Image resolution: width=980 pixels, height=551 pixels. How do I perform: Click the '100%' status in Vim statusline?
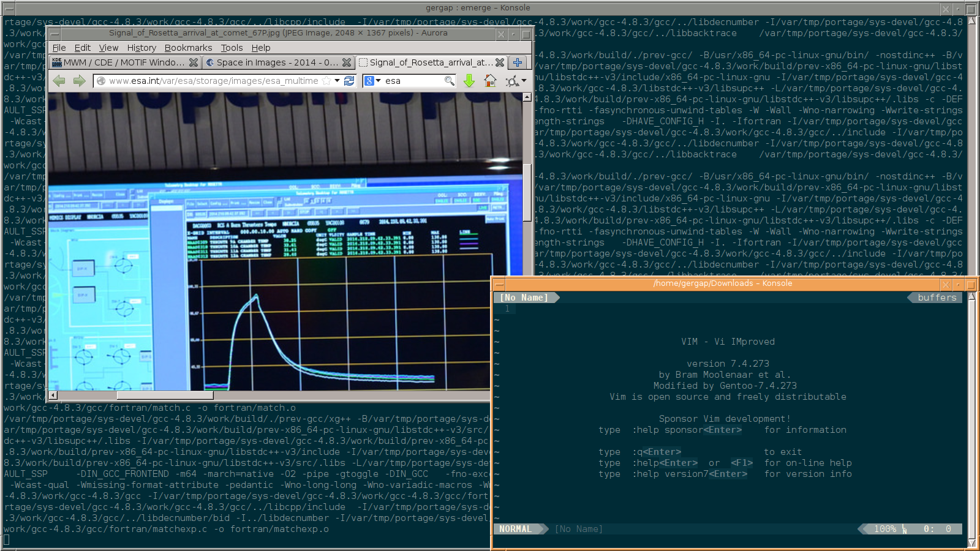[885, 529]
